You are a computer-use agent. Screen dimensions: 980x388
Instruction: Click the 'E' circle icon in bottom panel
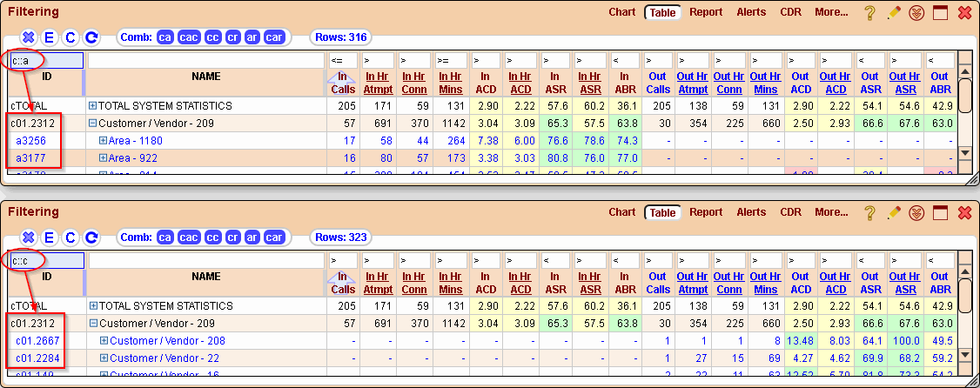[x=49, y=237]
